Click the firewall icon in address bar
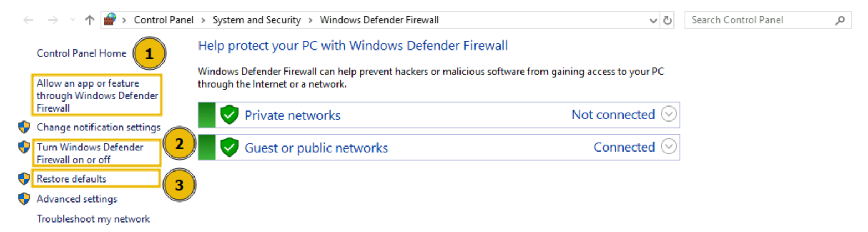868x232 pixels. [x=111, y=20]
